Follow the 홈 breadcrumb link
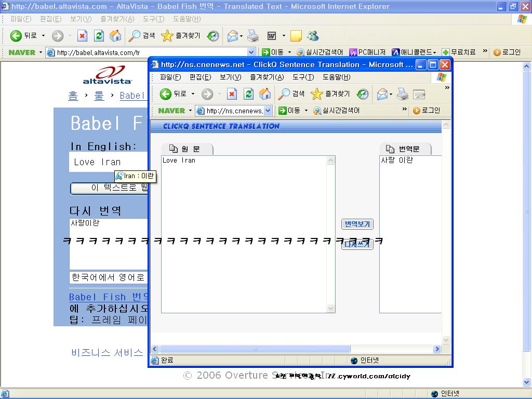The height and width of the screenshot is (399, 532). 73,96
